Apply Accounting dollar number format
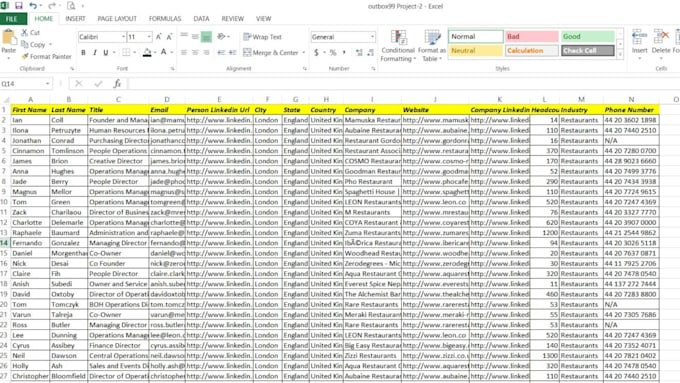Screen dimensions: 680x383 [317, 52]
